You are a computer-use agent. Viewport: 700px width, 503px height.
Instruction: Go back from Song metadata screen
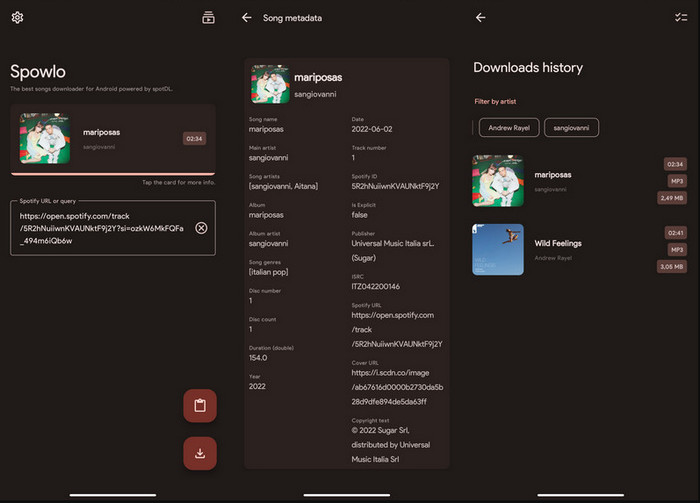(x=247, y=18)
